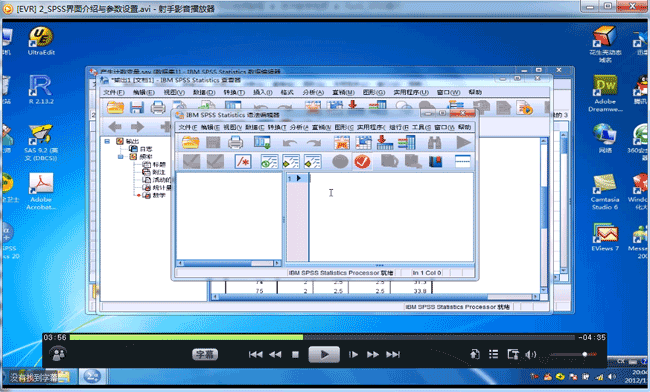The image size is (650, 392).
Task: Mute audio with player speaker icon
Action: pos(530,354)
